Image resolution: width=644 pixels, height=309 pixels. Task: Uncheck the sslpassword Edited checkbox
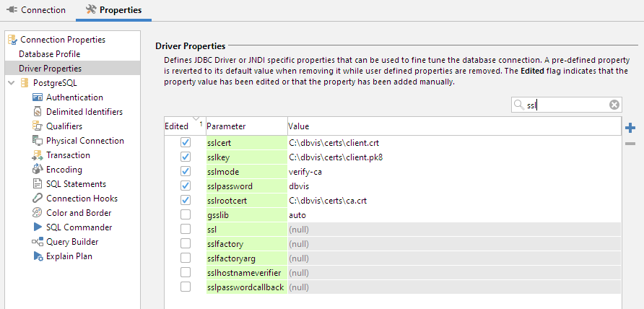pos(186,186)
